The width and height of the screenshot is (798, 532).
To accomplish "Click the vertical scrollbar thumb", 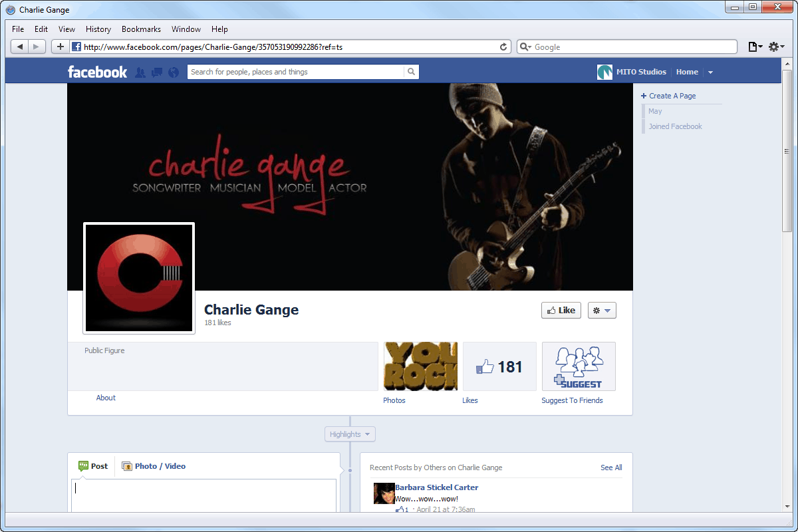I will point(787,150).
